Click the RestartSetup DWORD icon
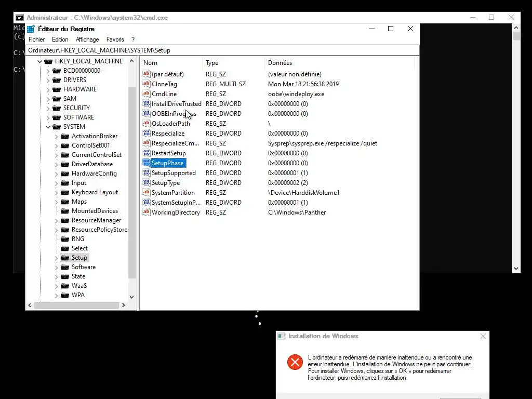This screenshot has width=532, height=399. 146,153
